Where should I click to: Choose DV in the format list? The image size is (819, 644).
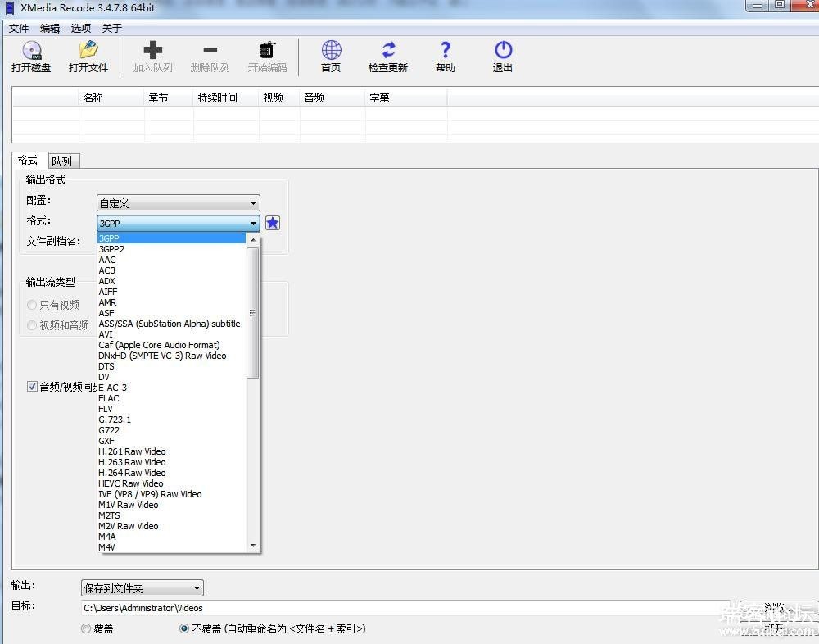pyautogui.click(x=171, y=377)
